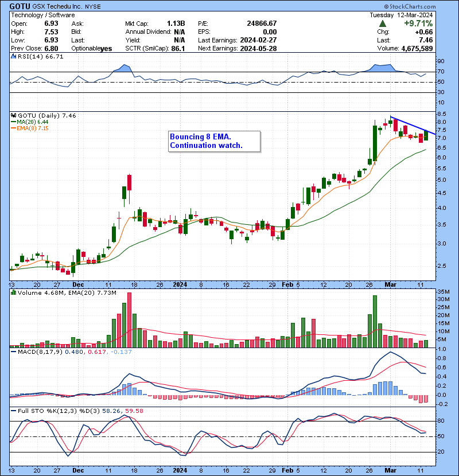Click the Annual Dividend label

click(148, 32)
